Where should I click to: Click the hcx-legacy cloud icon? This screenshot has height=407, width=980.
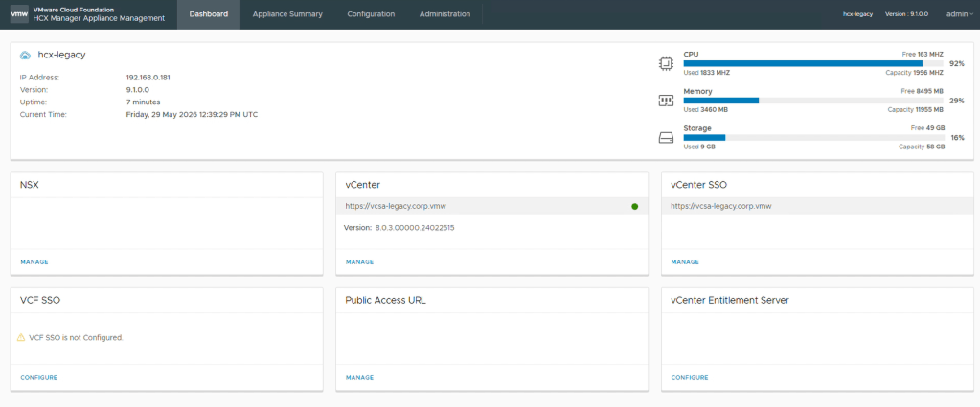[25, 55]
